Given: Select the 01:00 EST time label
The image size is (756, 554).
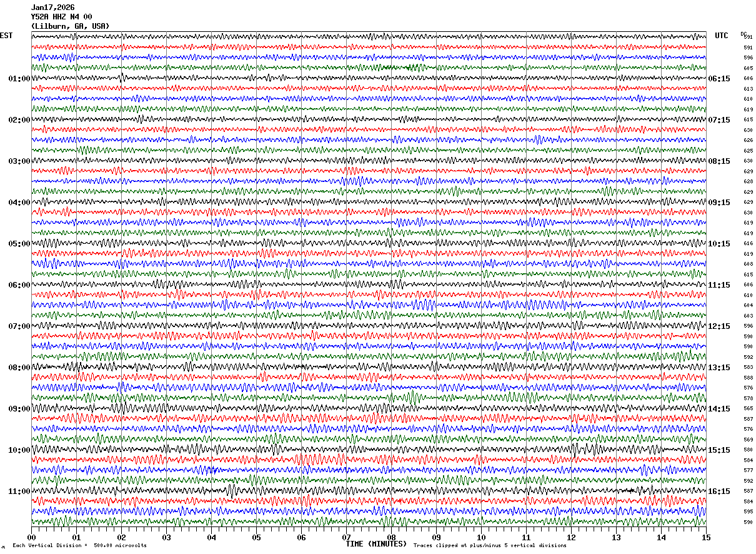Looking at the screenshot, I should (19, 79).
